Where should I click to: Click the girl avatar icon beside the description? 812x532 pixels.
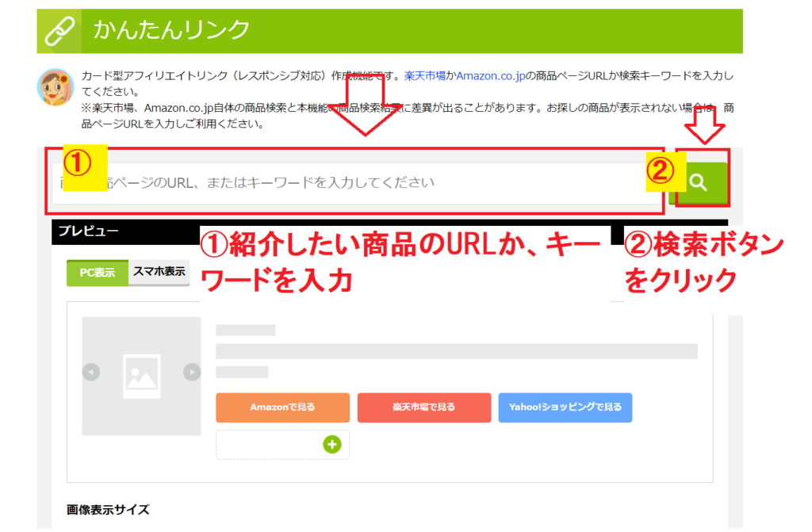[56, 87]
